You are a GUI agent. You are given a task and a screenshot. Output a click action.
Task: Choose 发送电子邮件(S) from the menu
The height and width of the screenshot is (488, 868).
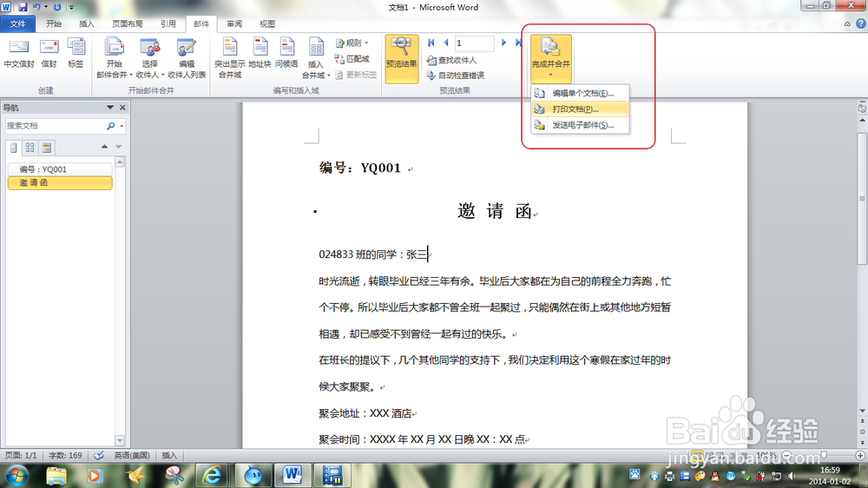[580, 125]
